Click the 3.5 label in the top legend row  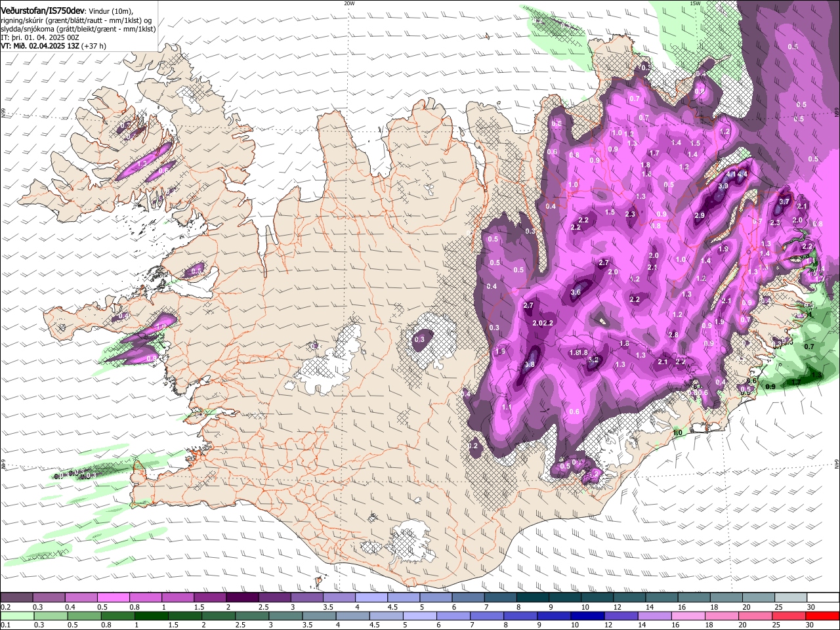[328, 607]
